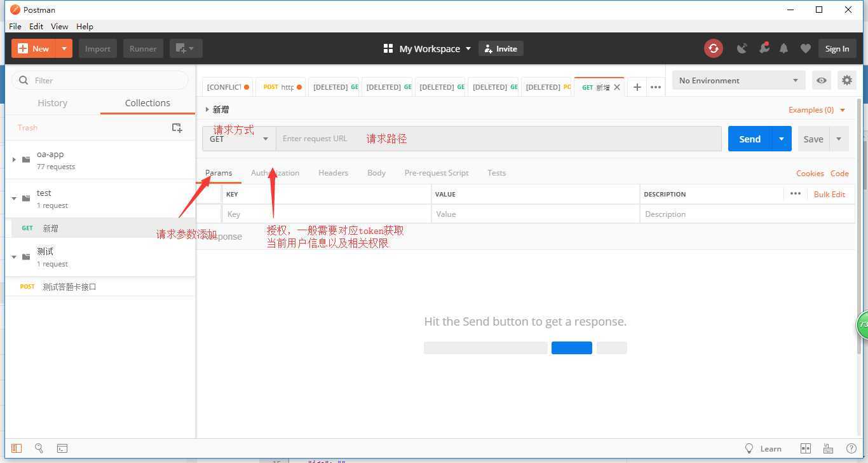Image resolution: width=868 pixels, height=463 pixels.
Task: Click the Save button
Action: (x=813, y=139)
